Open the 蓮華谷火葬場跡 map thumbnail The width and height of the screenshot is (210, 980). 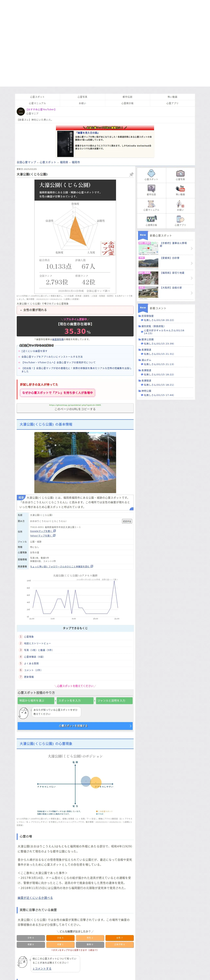(x=148, y=248)
